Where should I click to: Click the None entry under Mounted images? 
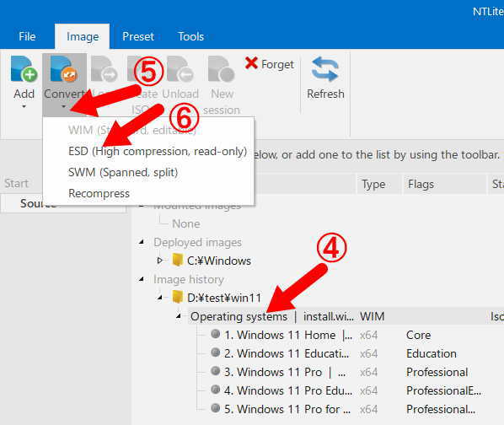[186, 223]
